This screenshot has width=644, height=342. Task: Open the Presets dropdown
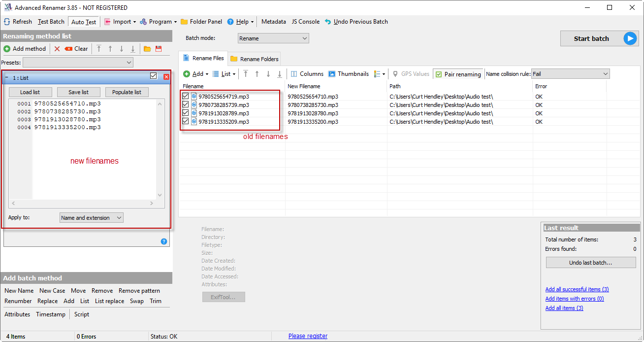coord(78,63)
